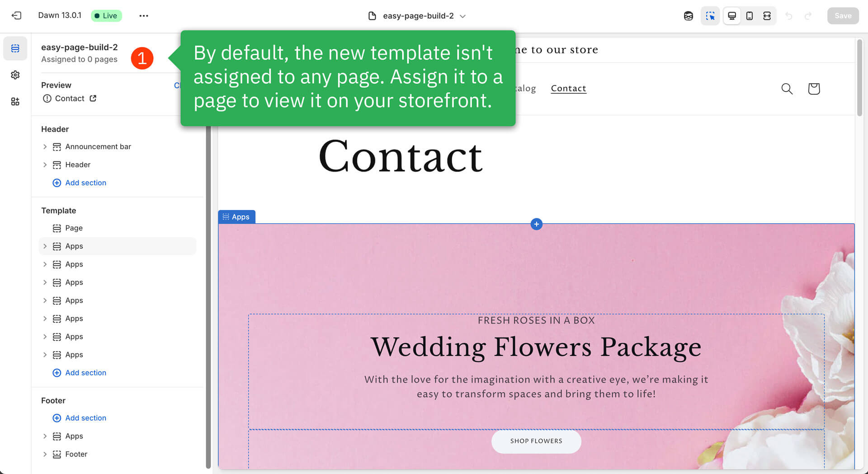Open the Sections panel icon in sidebar
Viewport: 868px width, 474px height.
point(15,48)
